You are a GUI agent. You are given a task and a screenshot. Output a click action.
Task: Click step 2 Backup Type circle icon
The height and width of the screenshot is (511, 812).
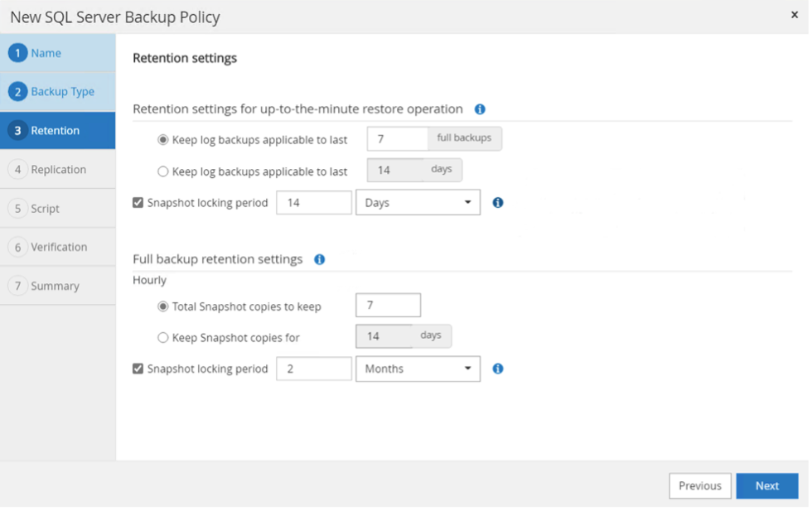(17, 92)
